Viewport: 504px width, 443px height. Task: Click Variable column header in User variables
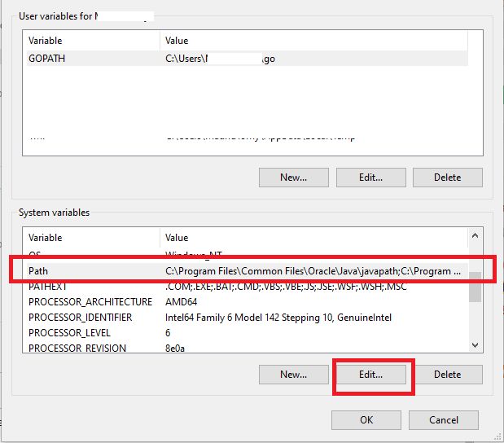(93, 41)
